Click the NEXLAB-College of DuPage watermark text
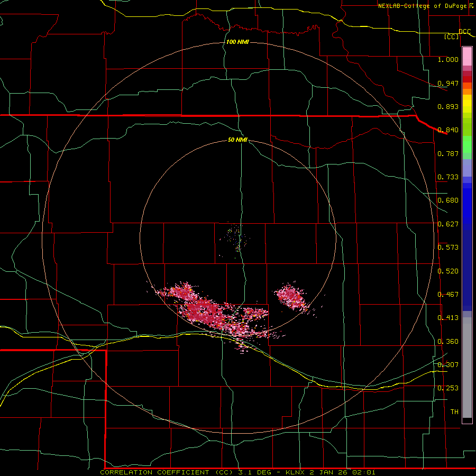This screenshot has height=476, width=476. tap(424, 6)
